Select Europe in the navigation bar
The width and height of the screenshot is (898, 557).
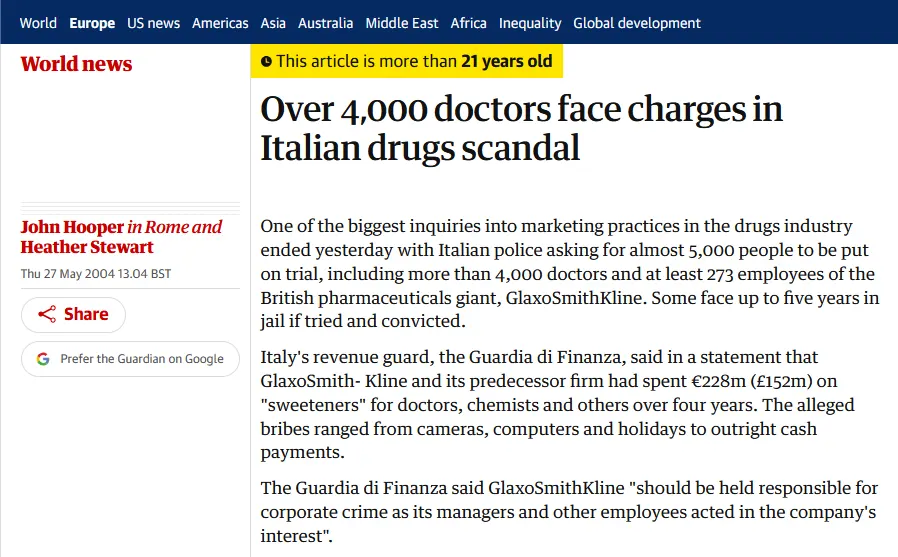pyautogui.click(x=92, y=23)
